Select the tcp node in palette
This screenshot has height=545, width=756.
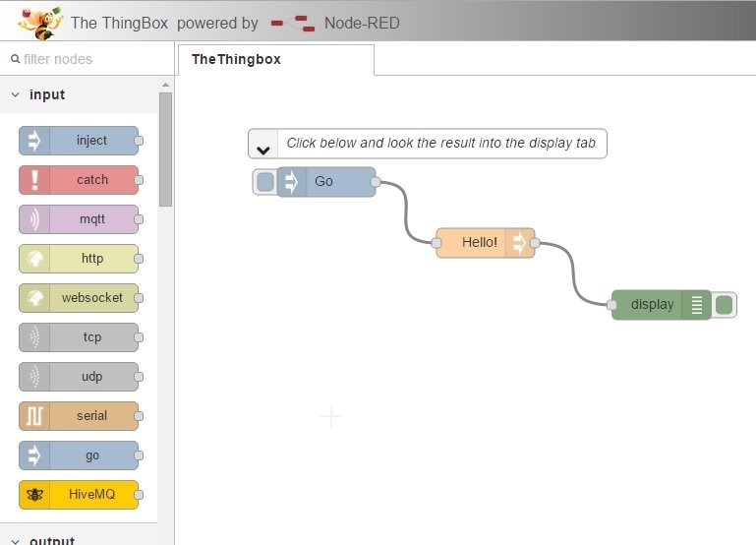(x=90, y=337)
